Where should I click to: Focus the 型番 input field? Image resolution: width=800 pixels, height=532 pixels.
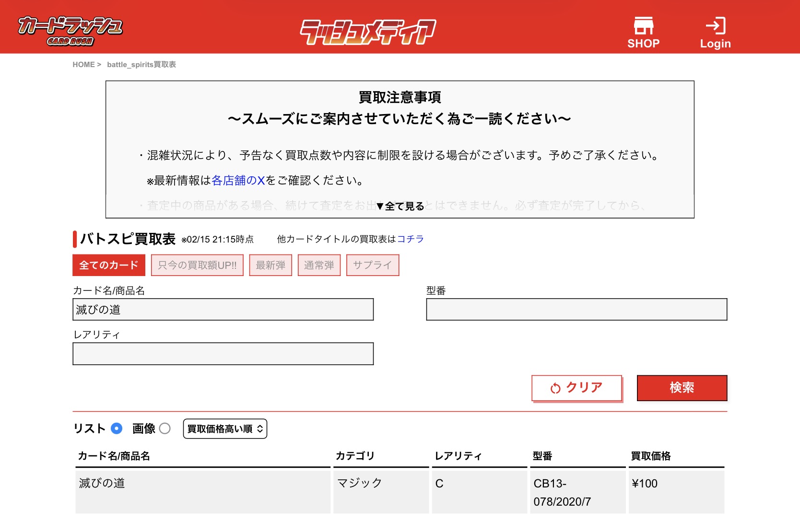coord(576,310)
